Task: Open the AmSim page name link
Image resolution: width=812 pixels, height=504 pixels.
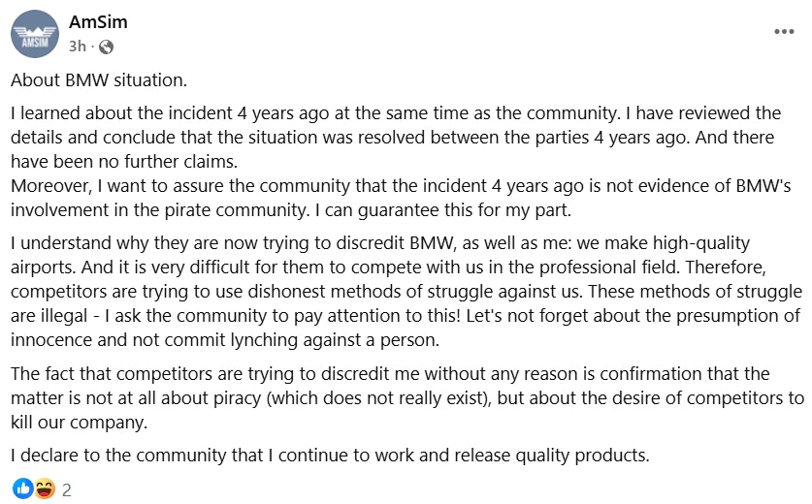Action: pyautogui.click(x=98, y=22)
